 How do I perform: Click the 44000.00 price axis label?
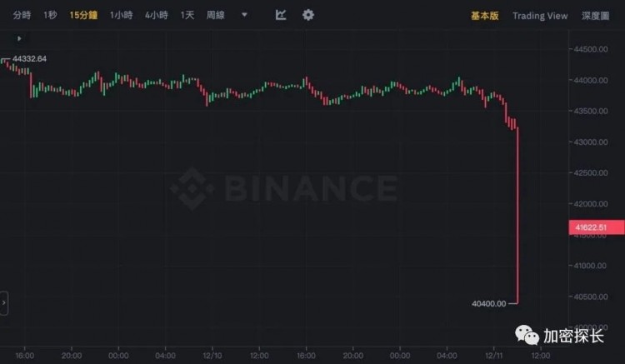coord(591,80)
